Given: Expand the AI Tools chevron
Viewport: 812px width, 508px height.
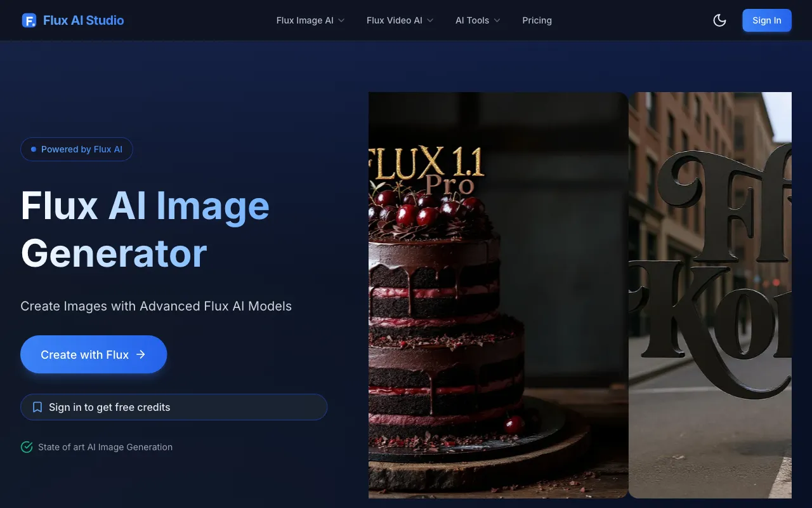Looking at the screenshot, I should point(497,20).
